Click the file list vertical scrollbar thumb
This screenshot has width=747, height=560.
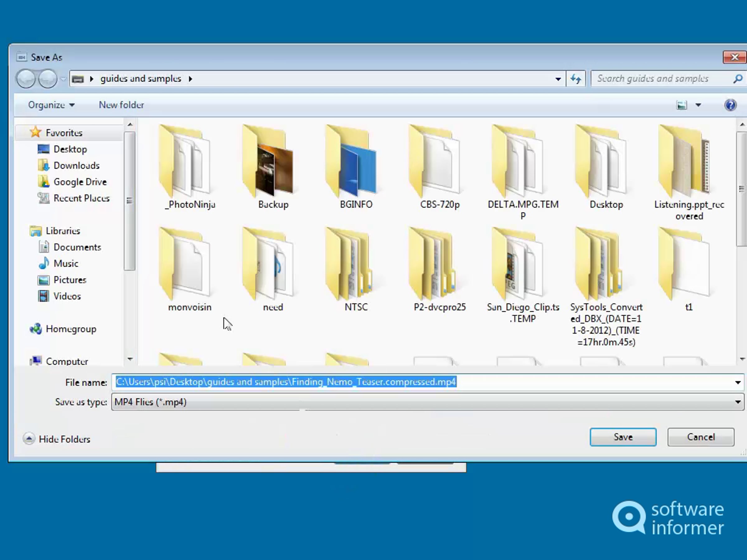tap(742, 189)
